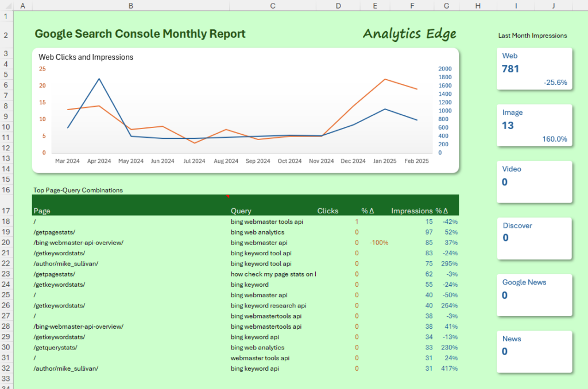Image resolution: width=588 pixels, height=389 pixels.
Task: Click the Web 781 impressions card
Action: (x=534, y=68)
